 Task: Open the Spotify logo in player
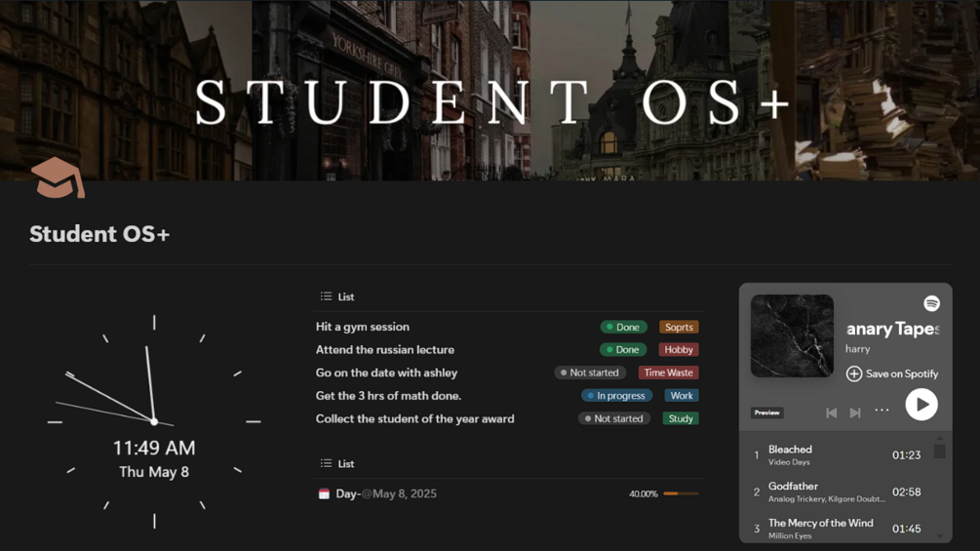pos(931,303)
